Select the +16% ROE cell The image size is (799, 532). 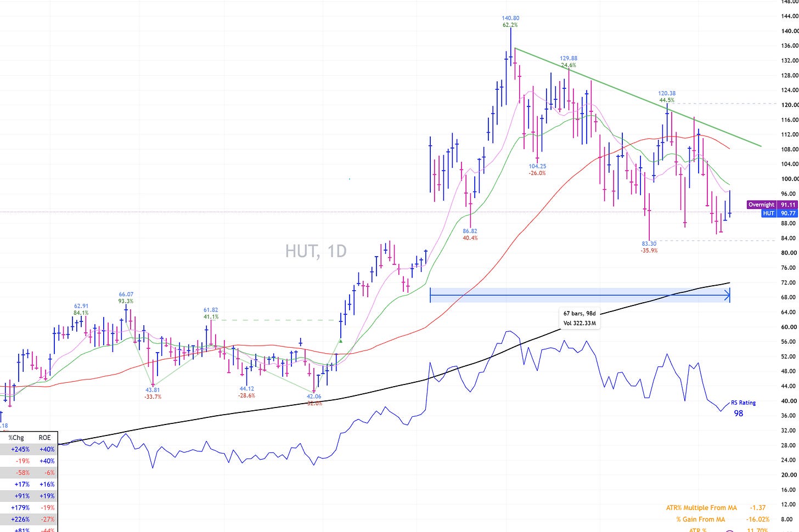point(47,484)
